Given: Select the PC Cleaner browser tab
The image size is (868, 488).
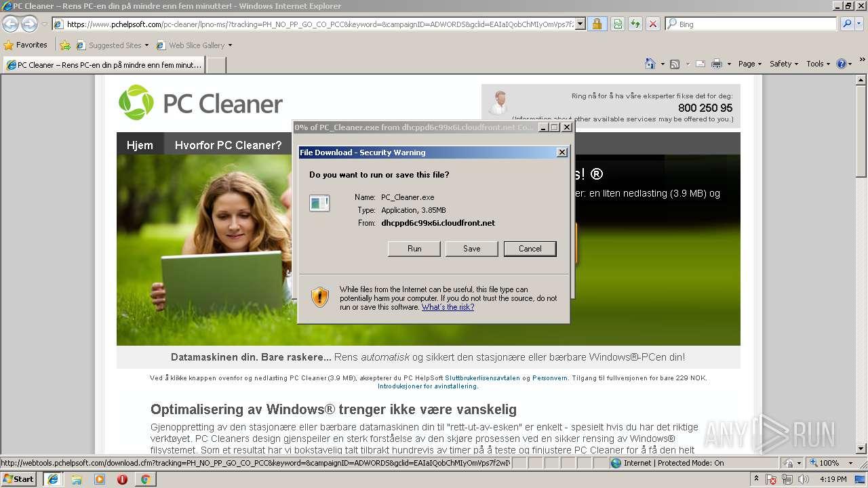Looking at the screenshot, I should pyautogui.click(x=104, y=65).
